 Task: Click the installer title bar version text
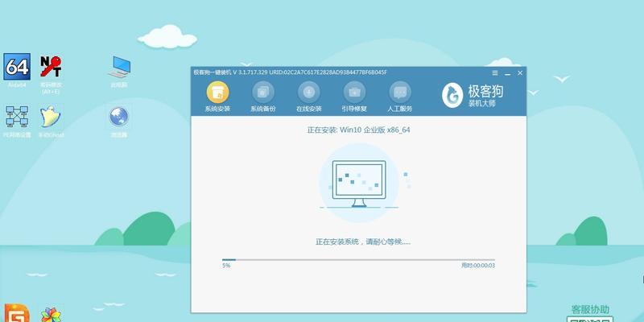(290, 72)
